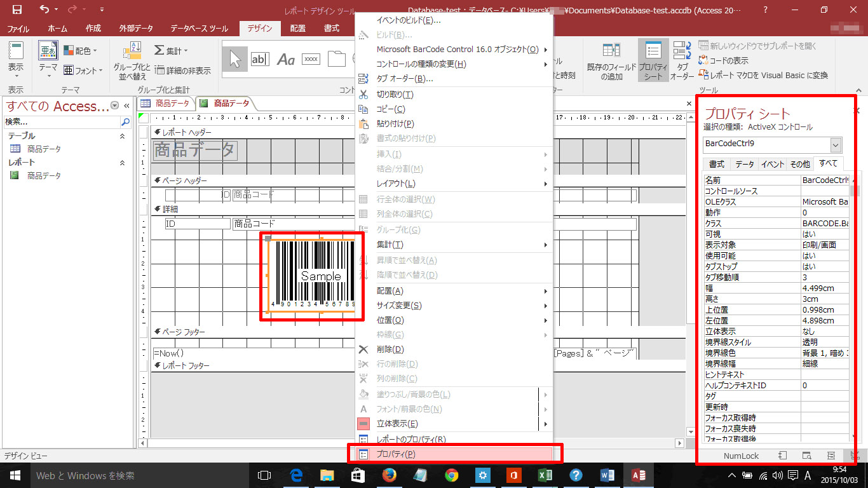The height and width of the screenshot is (488, 868).
Task: Switch to the データ tab in property sheet
Action: 744,164
